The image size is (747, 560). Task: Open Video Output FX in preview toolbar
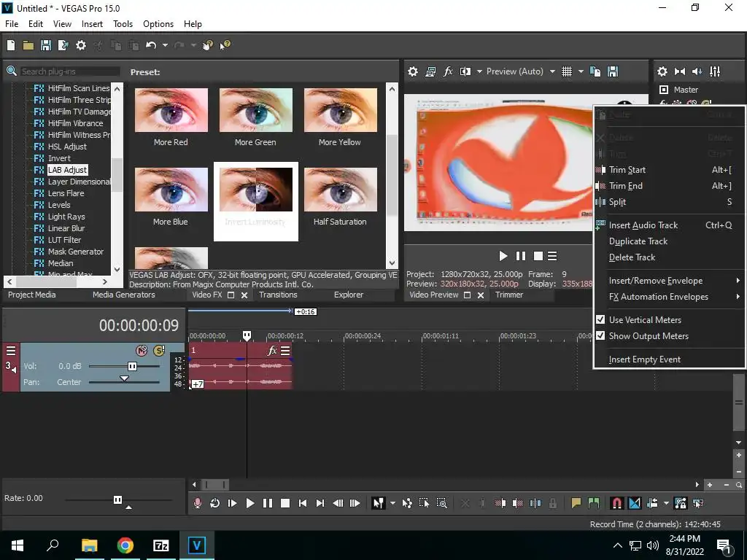448,71
